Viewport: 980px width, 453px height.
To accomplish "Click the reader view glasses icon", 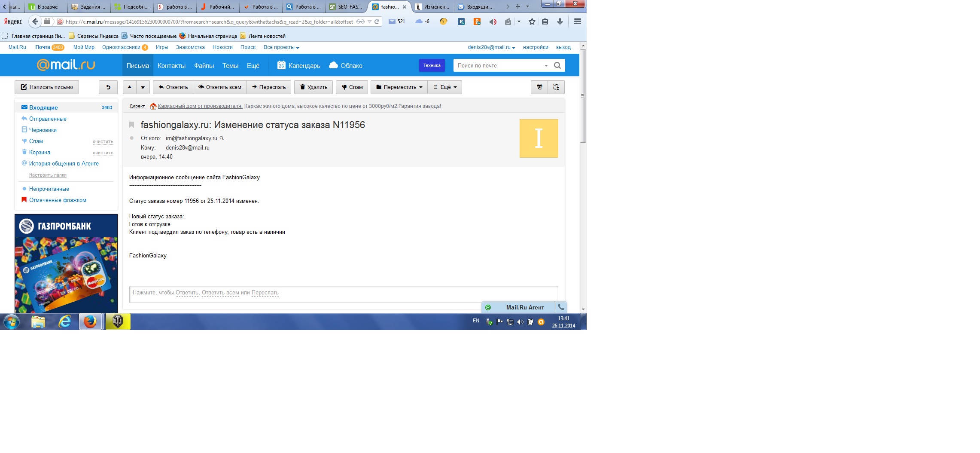I will pos(360,21).
